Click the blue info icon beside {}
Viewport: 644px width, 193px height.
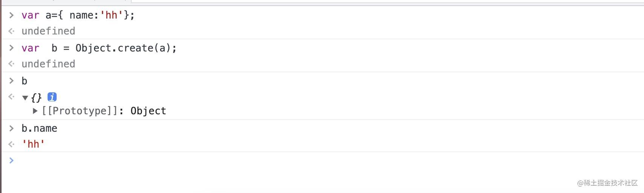52,97
